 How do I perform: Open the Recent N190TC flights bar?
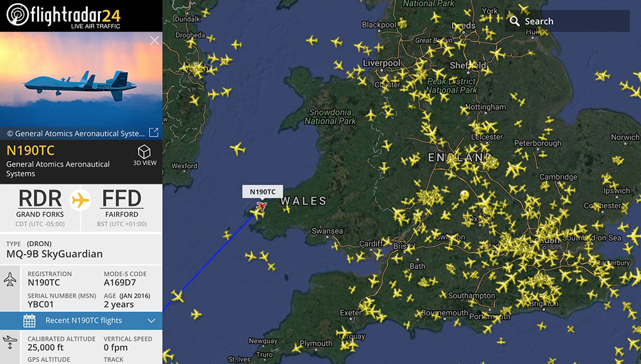(x=83, y=321)
